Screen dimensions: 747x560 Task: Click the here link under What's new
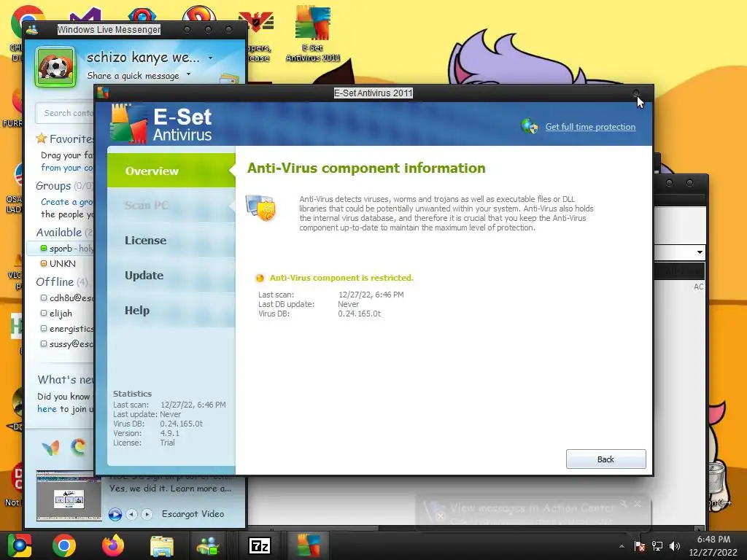coord(47,409)
